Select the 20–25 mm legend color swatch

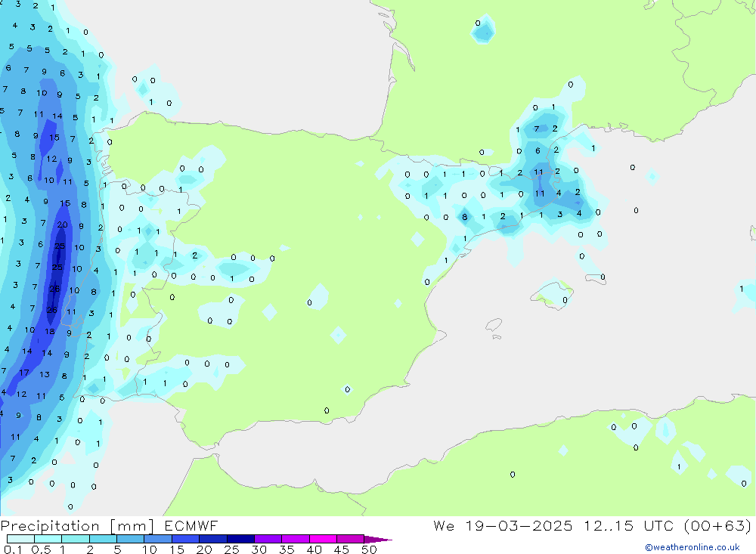212,539
